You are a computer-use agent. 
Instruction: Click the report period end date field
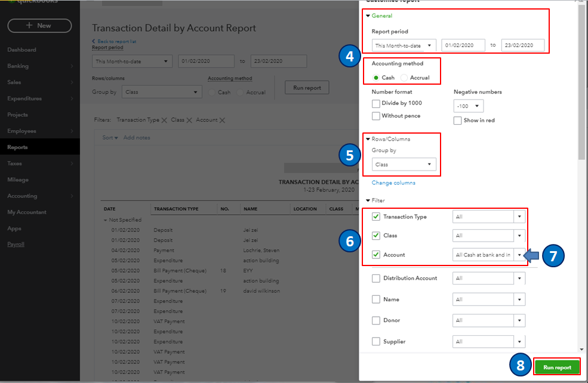coord(522,45)
